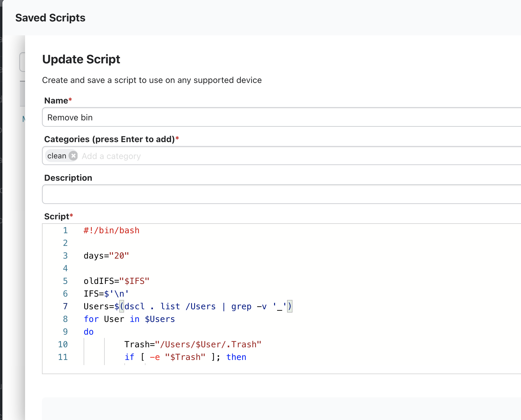The height and width of the screenshot is (420, 521).
Task: Click the 'Add a category' input
Action: click(x=111, y=156)
